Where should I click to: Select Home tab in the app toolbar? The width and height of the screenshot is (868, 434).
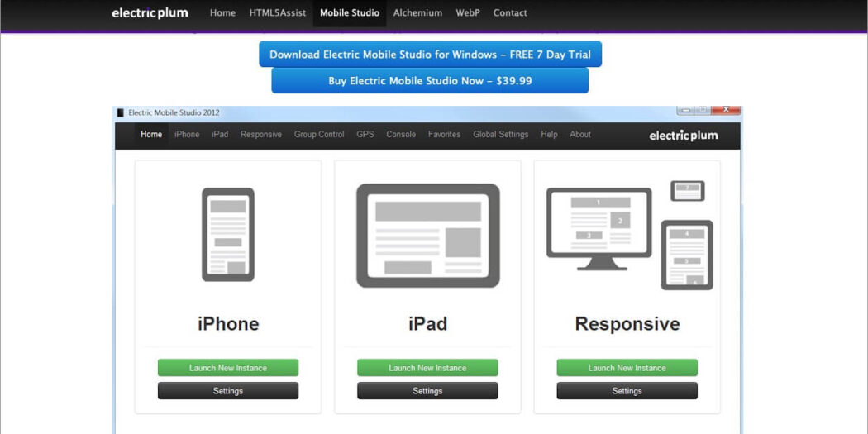coord(151,135)
